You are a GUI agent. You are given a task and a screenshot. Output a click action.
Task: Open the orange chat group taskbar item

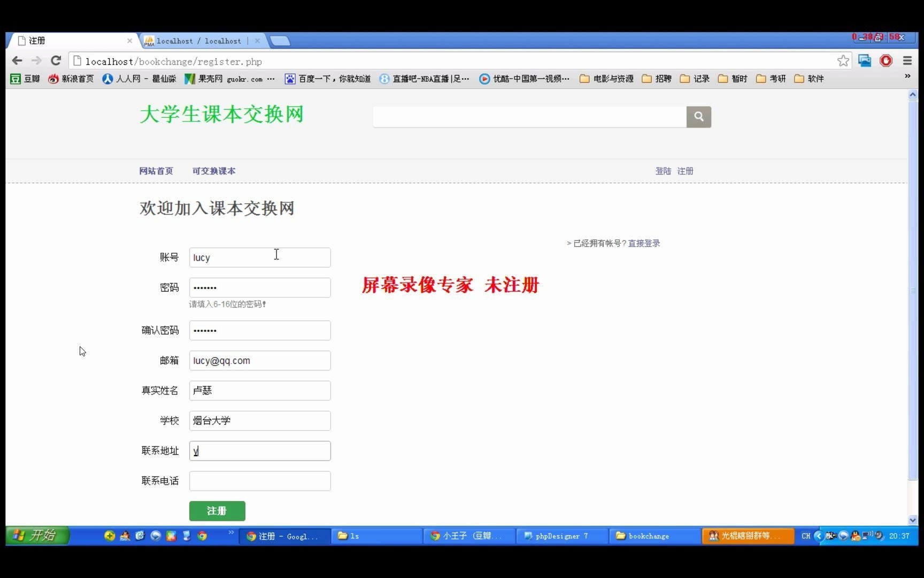pos(748,536)
